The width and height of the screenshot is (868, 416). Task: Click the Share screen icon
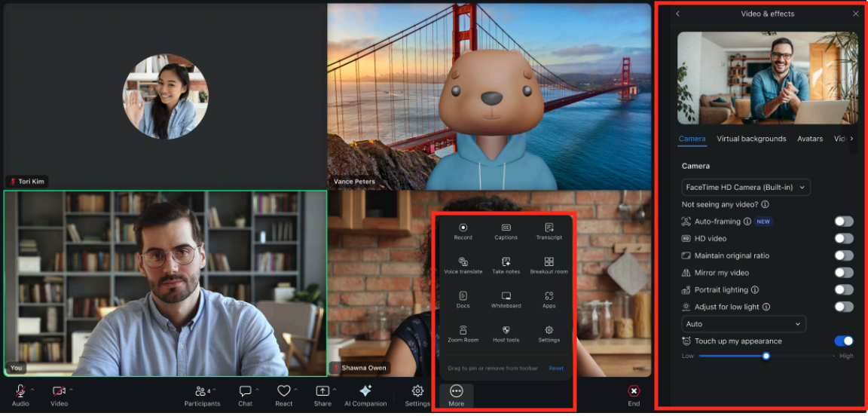point(322,391)
